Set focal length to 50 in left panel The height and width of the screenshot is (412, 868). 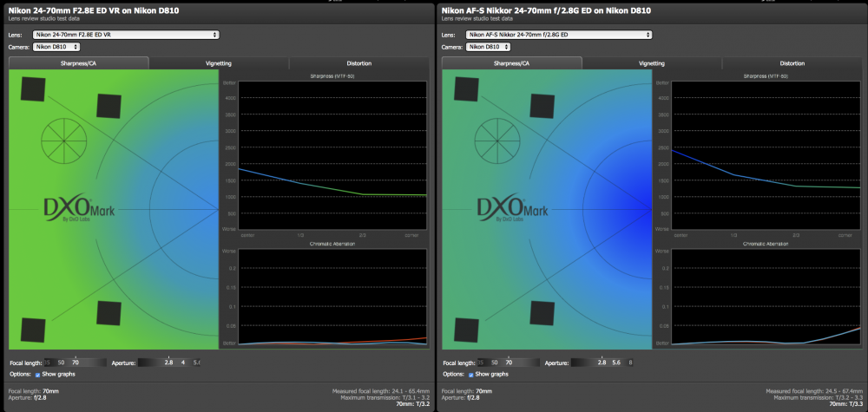pyautogui.click(x=61, y=363)
